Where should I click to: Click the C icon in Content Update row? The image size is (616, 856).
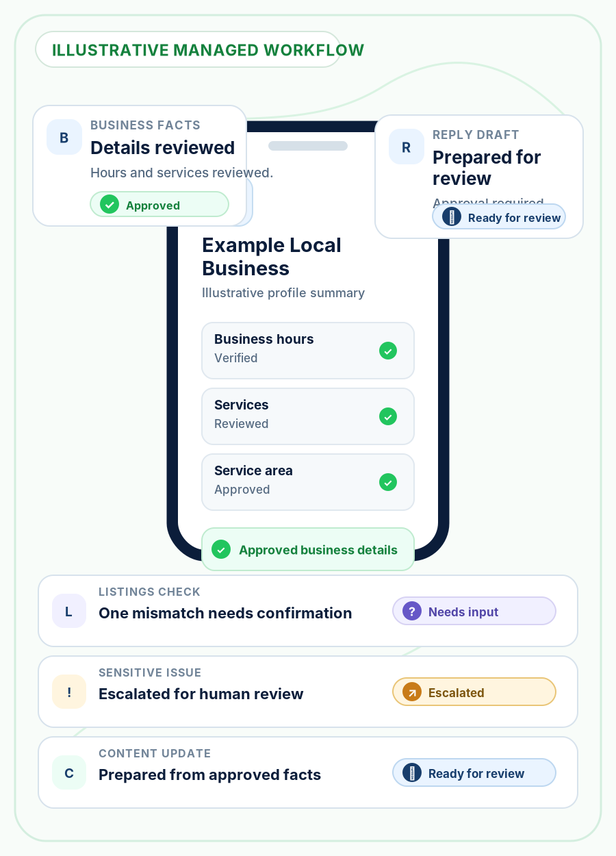pos(69,772)
